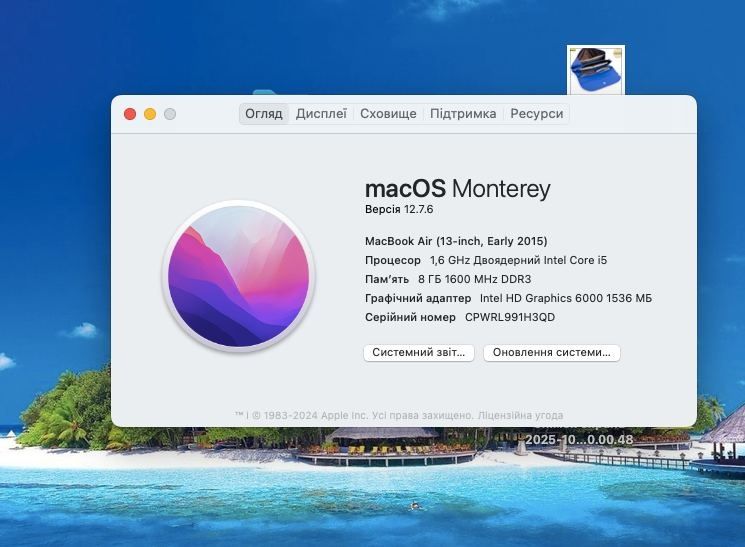
Task: Click the Версія 12.7.6 text
Action: click(x=399, y=210)
